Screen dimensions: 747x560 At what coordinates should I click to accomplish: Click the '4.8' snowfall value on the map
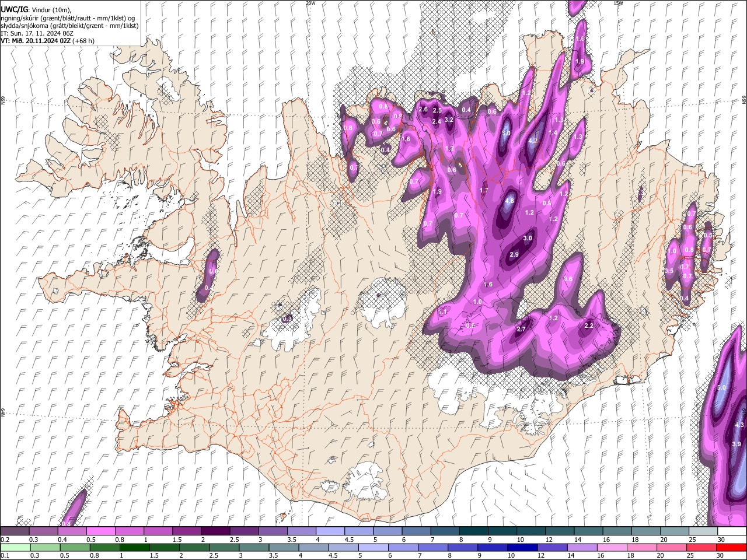point(509,201)
